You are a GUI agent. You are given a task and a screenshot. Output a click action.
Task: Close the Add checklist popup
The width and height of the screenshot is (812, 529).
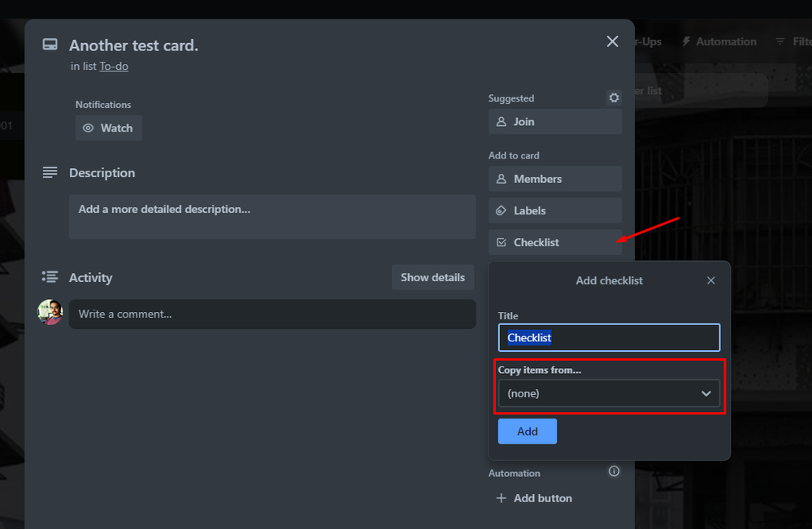(710, 280)
